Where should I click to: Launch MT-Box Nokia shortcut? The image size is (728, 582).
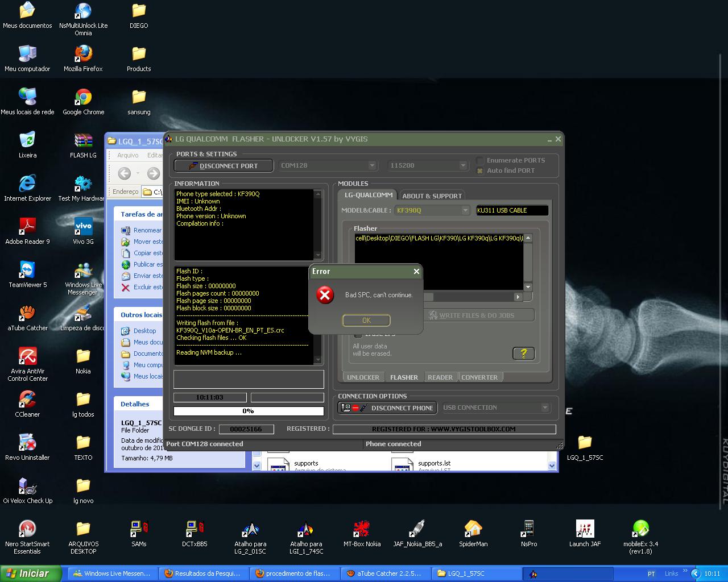(362, 534)
